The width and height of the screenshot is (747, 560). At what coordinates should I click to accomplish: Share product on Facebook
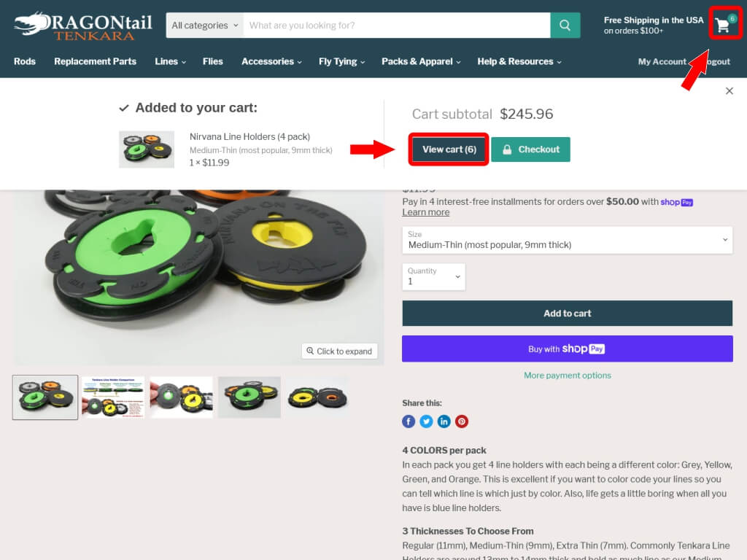pyautogui.click(x=409, y=421)
